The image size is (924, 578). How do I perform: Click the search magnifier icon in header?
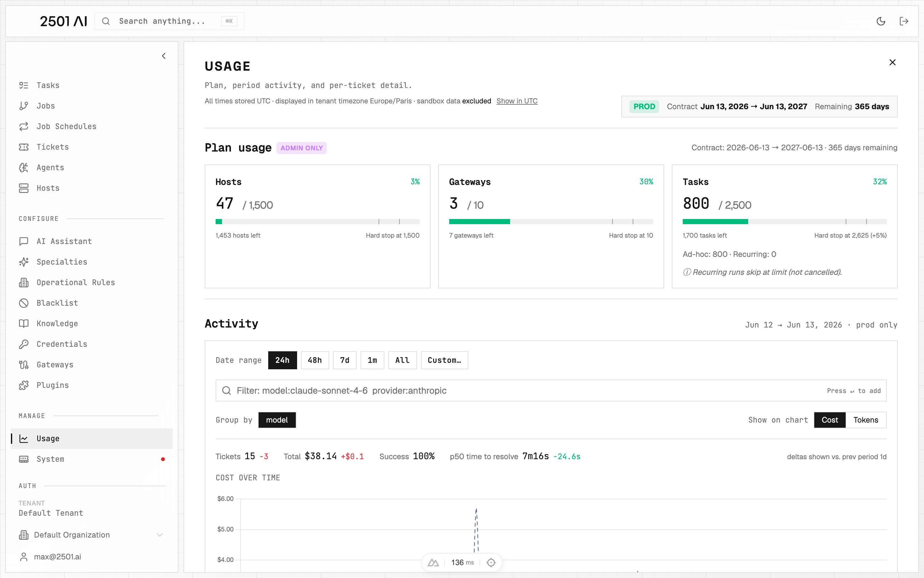(106, 21)
